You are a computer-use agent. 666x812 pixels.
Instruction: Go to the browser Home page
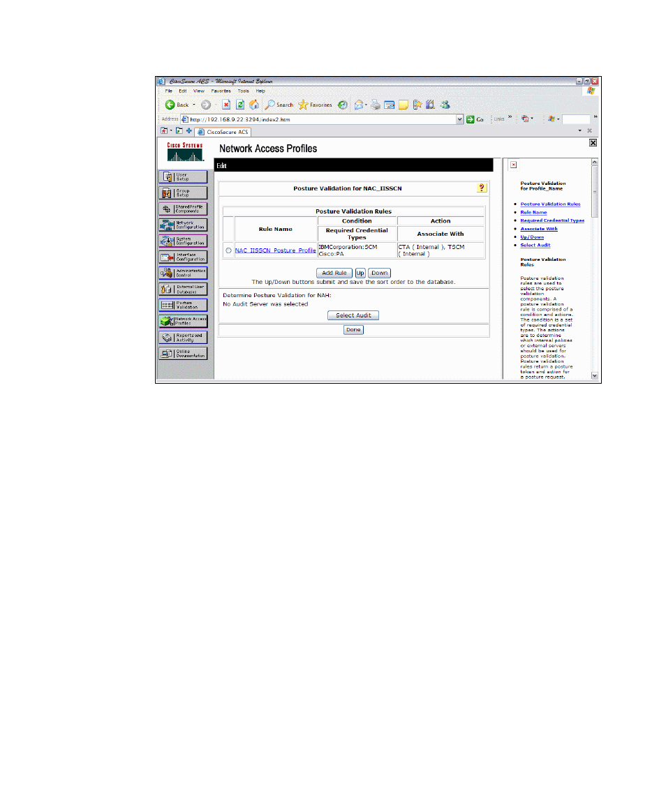[x=254, y=105]
